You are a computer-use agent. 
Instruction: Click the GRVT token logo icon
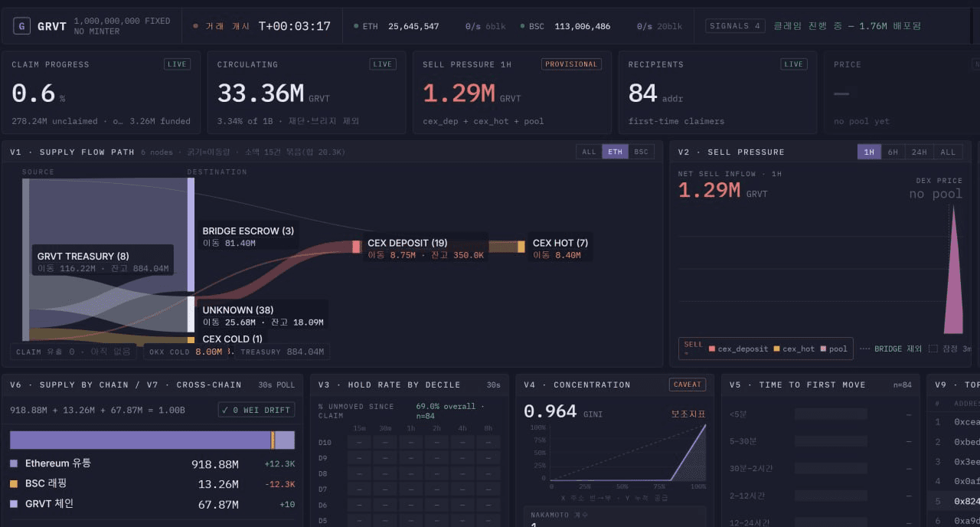point(22,26)
